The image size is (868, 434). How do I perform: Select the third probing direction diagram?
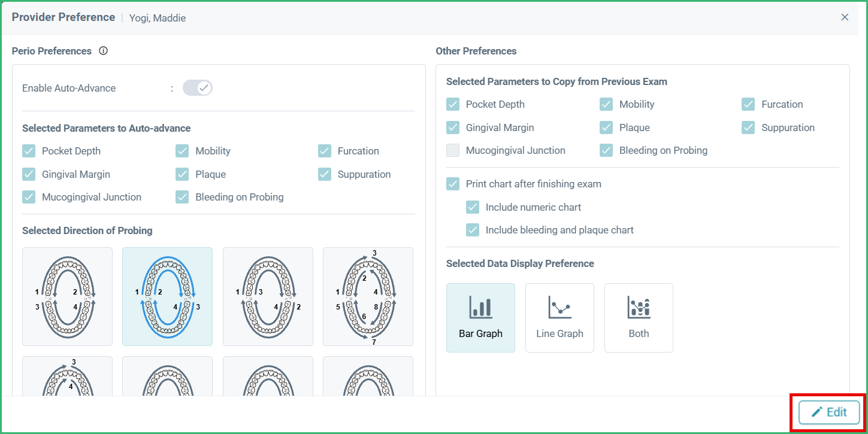pyautogui.click(x=267, y=296)
